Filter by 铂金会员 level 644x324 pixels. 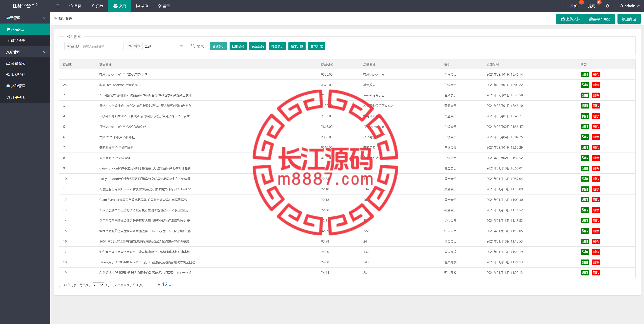click(277, 46)
